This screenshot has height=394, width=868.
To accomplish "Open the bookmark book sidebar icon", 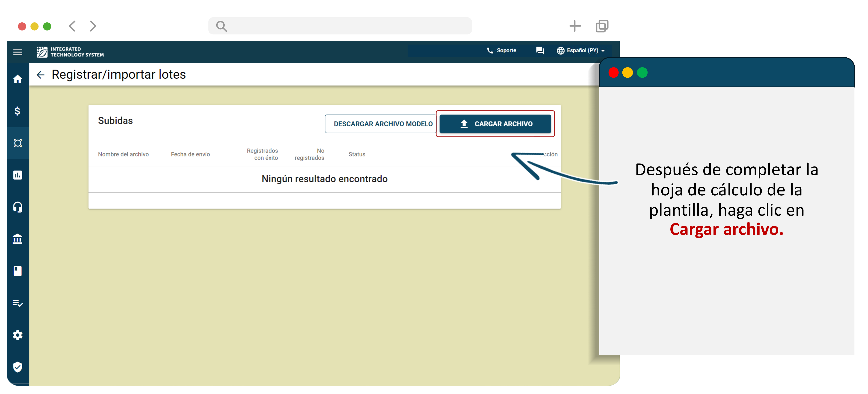I will (18, 271).
